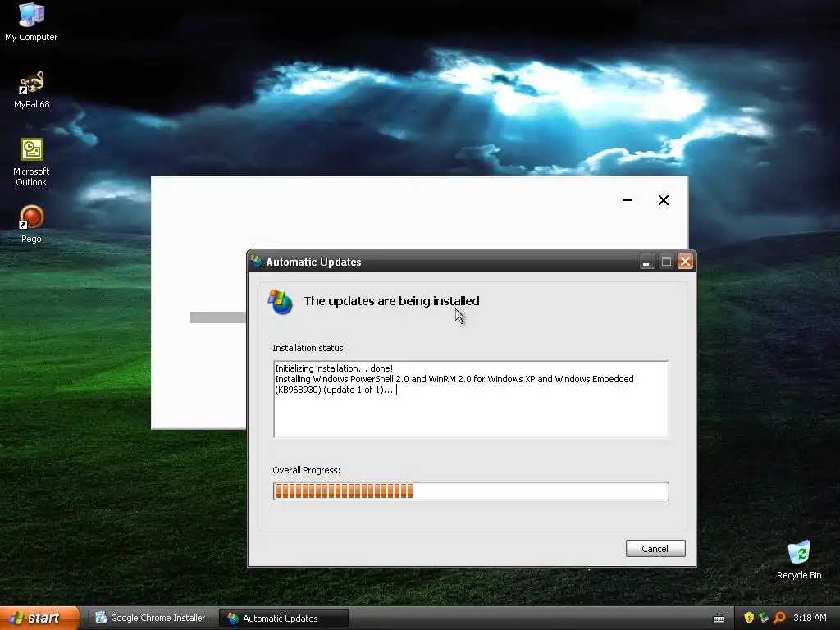Maximize the Automatic Updates window
The height and width of the screenshot is (630, 840).
coord(666,262)
